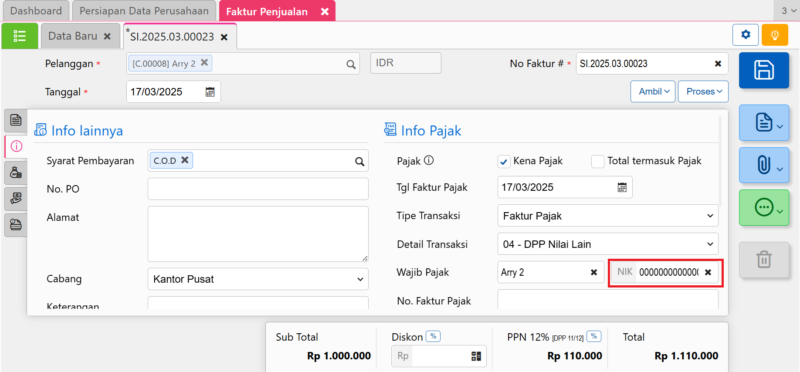Select the bottom side tab icon
The image size is (800, 372).
point(16,225)
